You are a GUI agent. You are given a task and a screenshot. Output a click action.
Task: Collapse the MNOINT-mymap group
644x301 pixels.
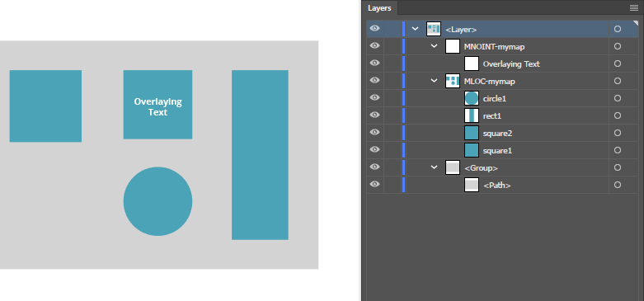coord(434,46)
